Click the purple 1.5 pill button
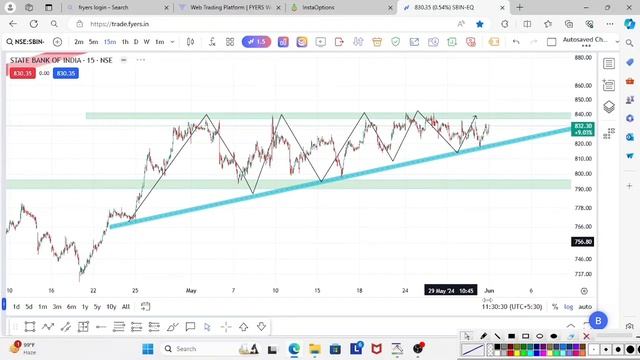Viewport: 640px width, 360px height. click(x=256, y=42)
